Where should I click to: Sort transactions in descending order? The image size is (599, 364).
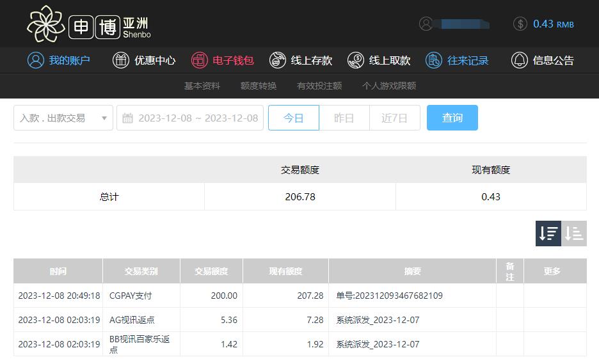(548, 233)
